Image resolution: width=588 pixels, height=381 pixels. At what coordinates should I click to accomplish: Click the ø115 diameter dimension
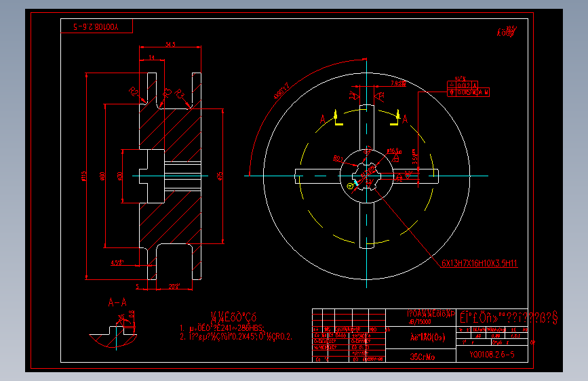[x=83, y=176]
